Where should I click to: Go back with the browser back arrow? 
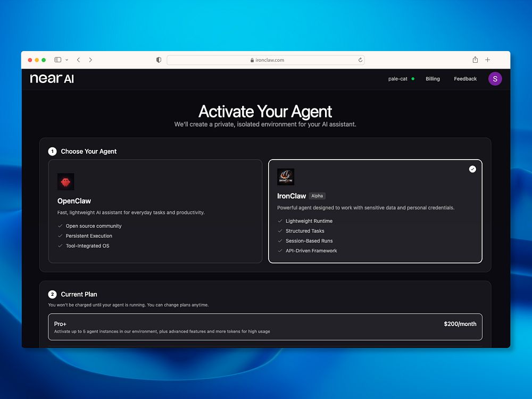[x=78, y=60]
